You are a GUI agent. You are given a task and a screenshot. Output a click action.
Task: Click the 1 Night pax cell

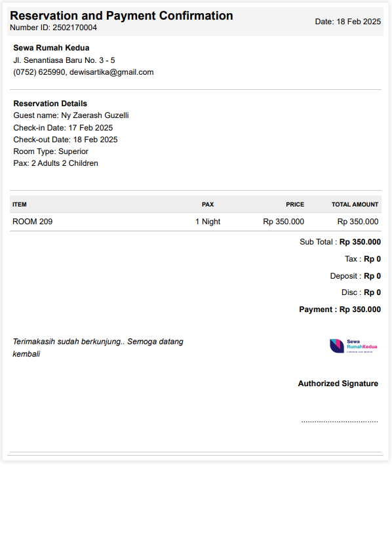208,222
